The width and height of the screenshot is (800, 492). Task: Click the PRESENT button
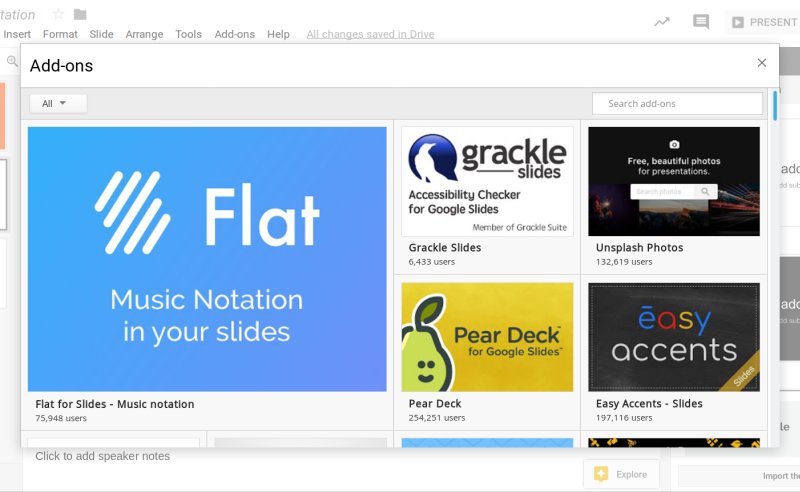[x=763, y=22]
